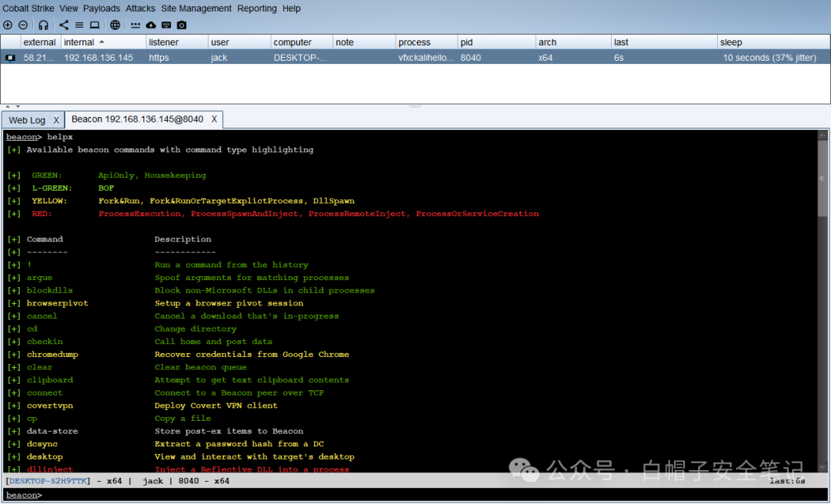Open web log globe icon

[115, 25]
